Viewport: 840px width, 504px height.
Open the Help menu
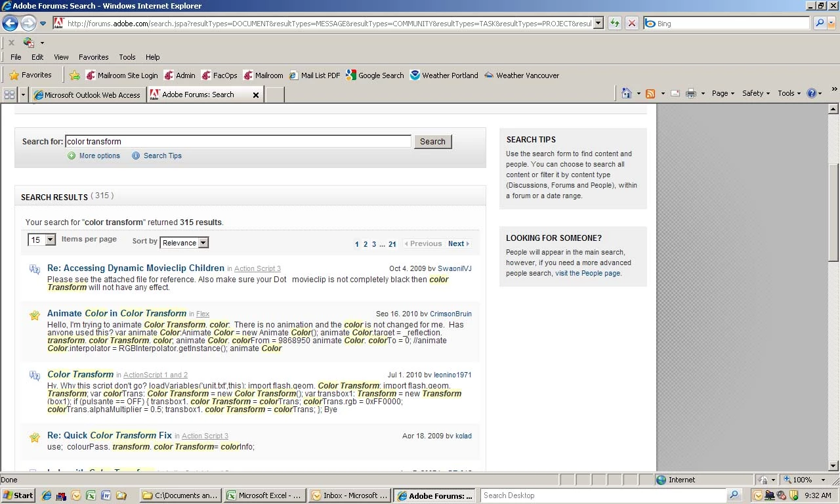(153, 57)
